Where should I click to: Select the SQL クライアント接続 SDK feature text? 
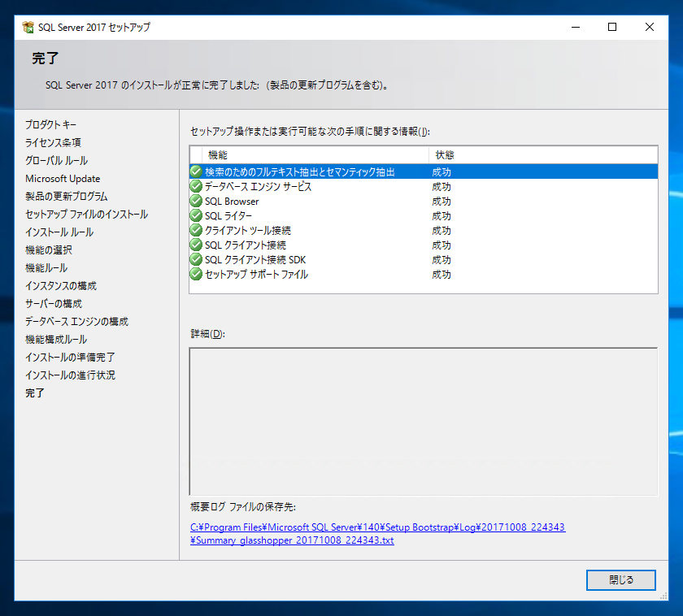click(255, 260)
